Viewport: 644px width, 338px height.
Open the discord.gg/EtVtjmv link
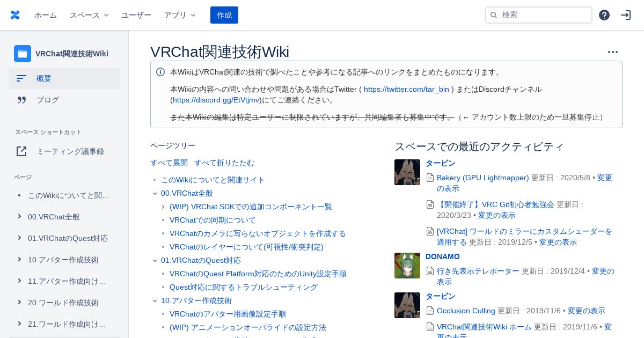216,100
